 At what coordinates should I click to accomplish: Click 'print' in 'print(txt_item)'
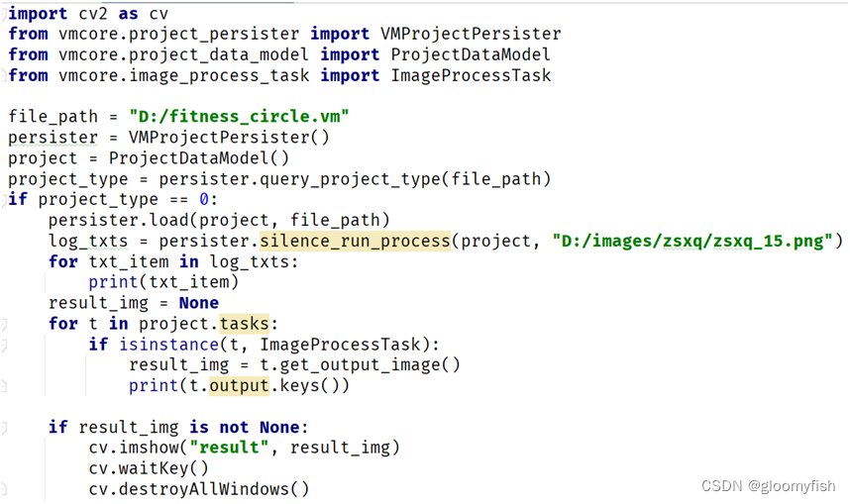(x=113, y=282)
